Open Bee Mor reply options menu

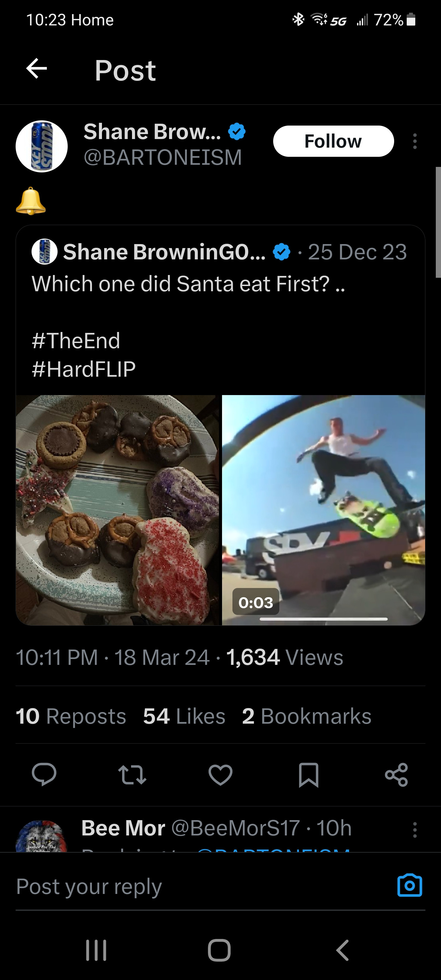pos(415,830)
